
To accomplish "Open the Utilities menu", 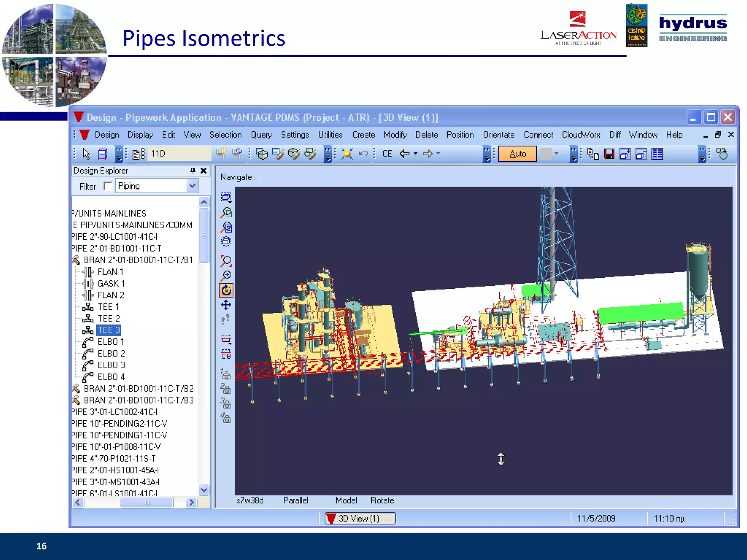I will 330,135.
